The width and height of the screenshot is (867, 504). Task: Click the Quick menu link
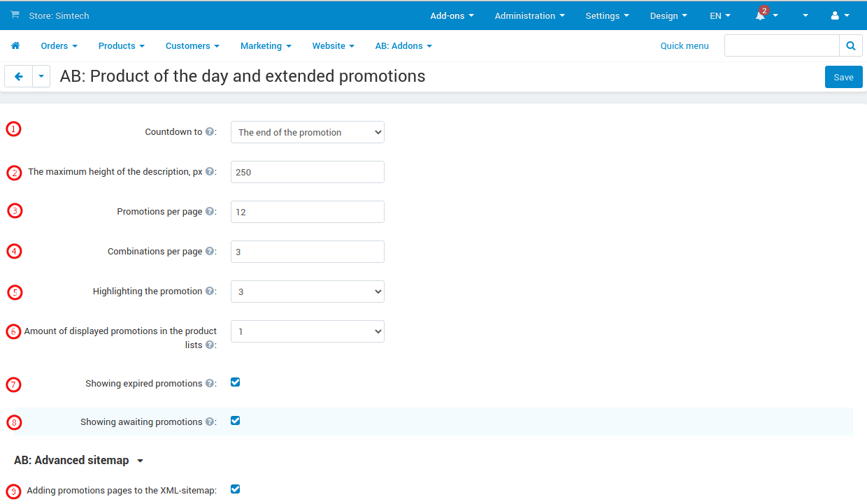pos(685,46)
